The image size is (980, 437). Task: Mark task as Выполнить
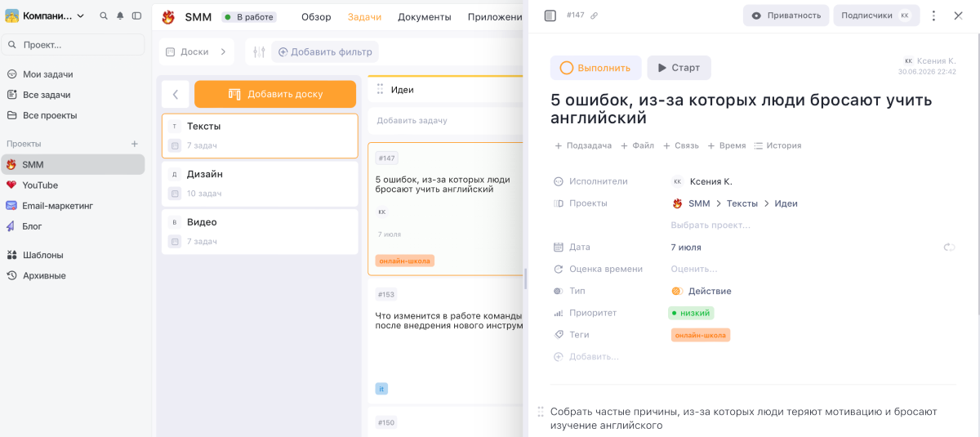pyautogui.click(x=595, y=68)
